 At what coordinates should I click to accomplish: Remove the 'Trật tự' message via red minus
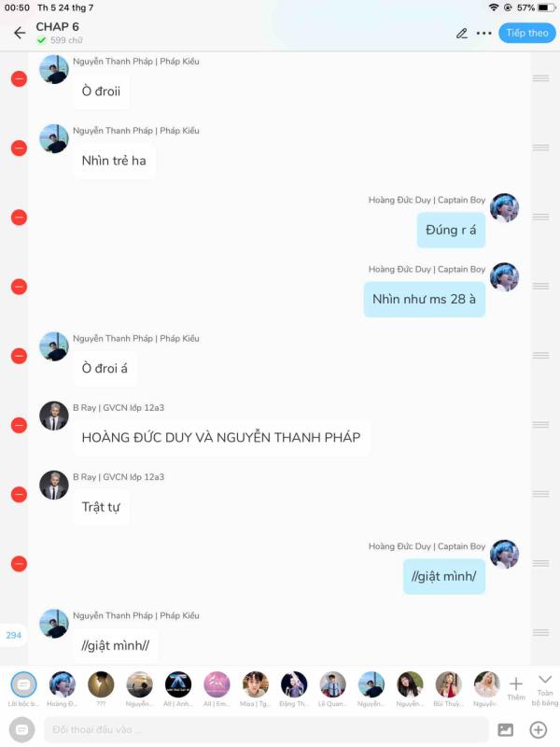(x=19, y=495)
